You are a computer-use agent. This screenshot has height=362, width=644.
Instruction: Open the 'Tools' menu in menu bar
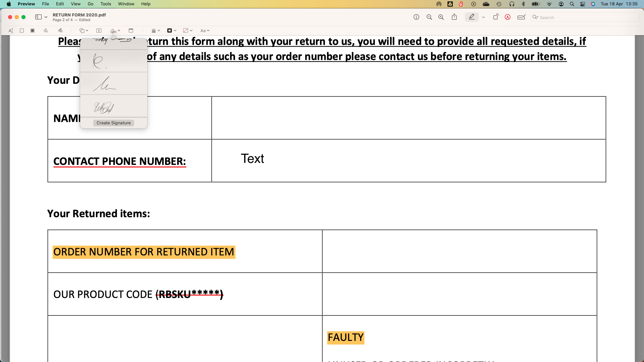coord(105,4)
